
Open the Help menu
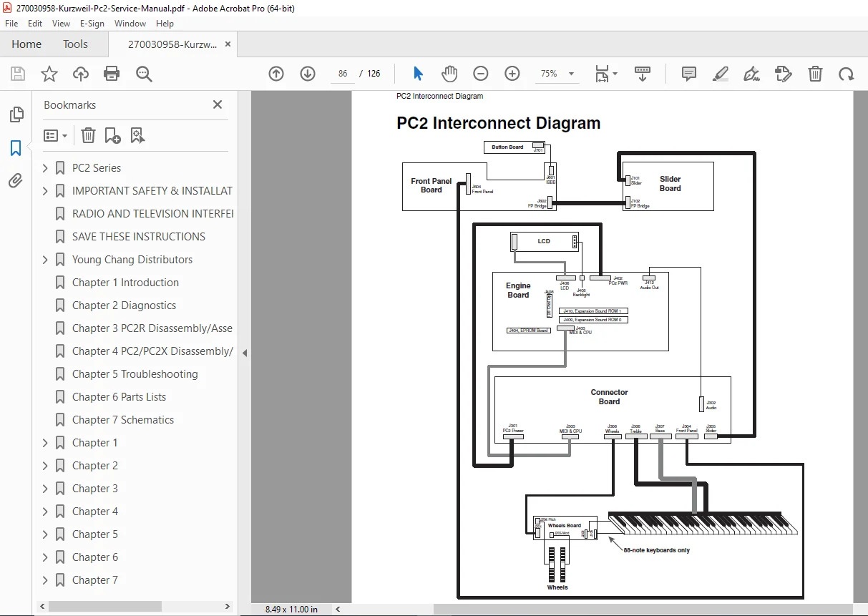(x=165, y=24)
